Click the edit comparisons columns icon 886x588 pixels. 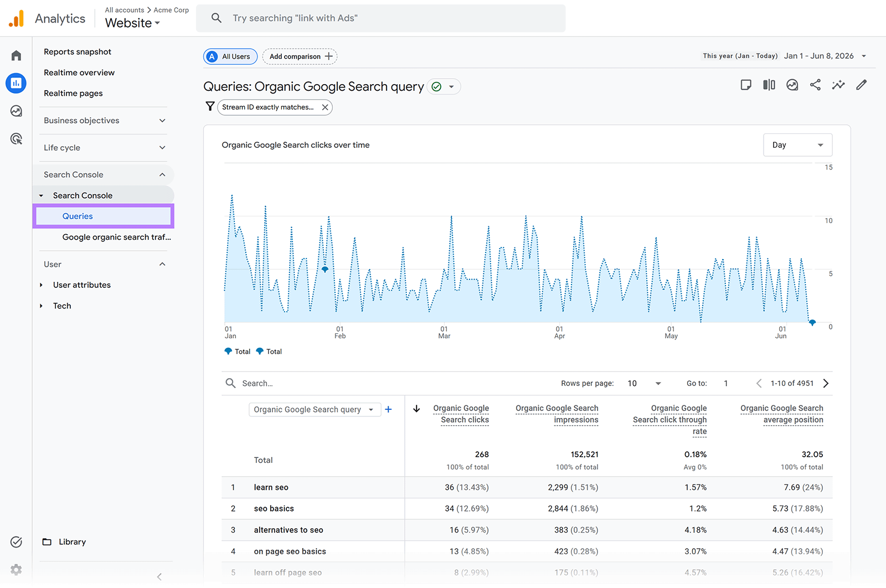pyautogui.click(x=769, y=85)
